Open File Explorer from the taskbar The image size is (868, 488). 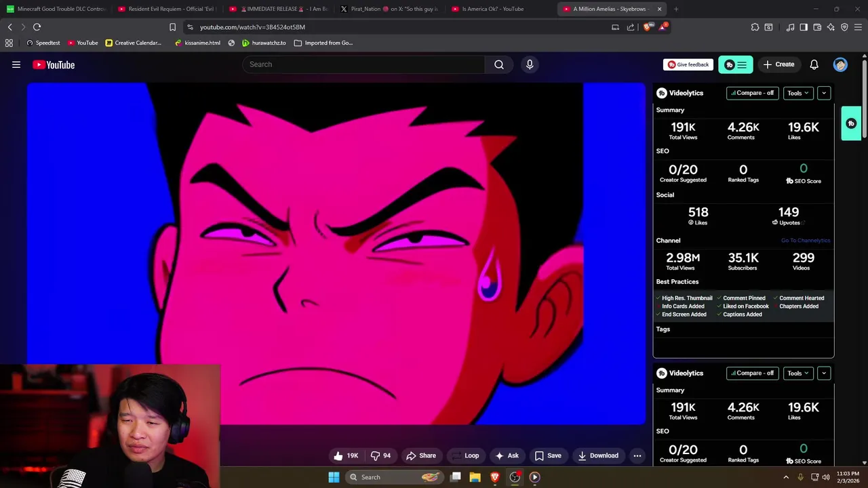(x=475, y=477)
